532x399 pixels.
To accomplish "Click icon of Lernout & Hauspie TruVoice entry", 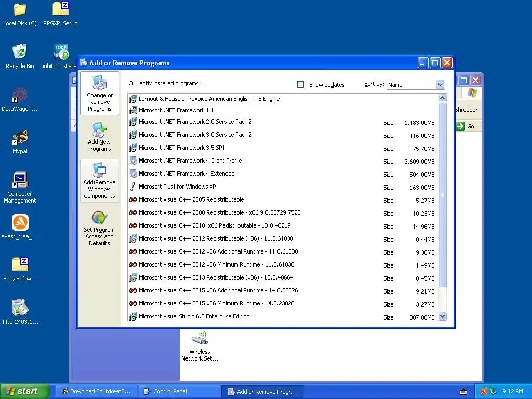I will click(133, 99).
